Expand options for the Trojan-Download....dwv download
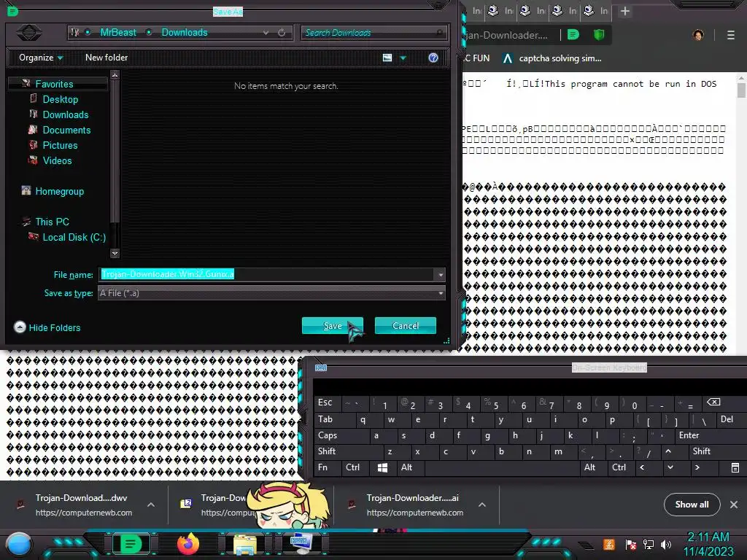The height and width of the screenshot is (560, 747). 151,505
